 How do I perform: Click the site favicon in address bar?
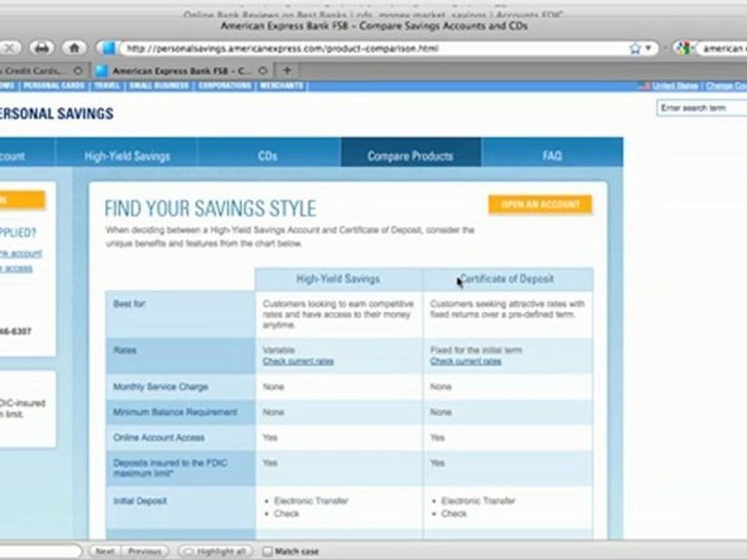(109, 48)
